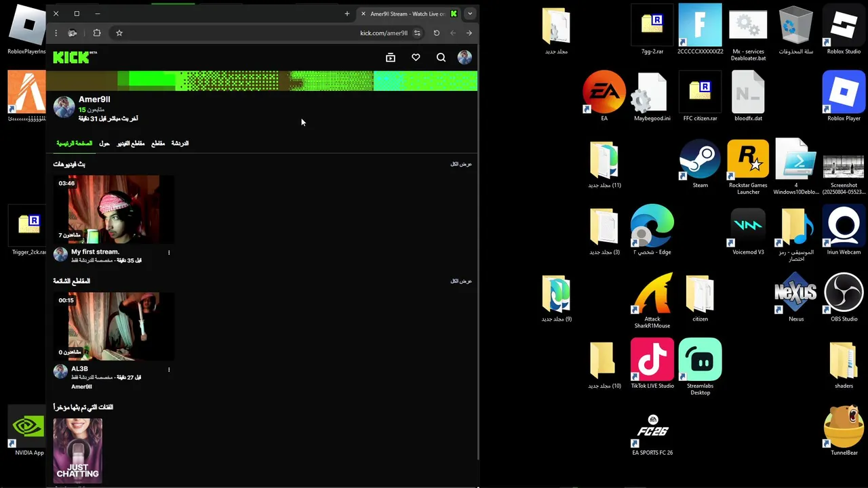Switch to الدردشة tab
868x488 pixels.
coord(180,144)
